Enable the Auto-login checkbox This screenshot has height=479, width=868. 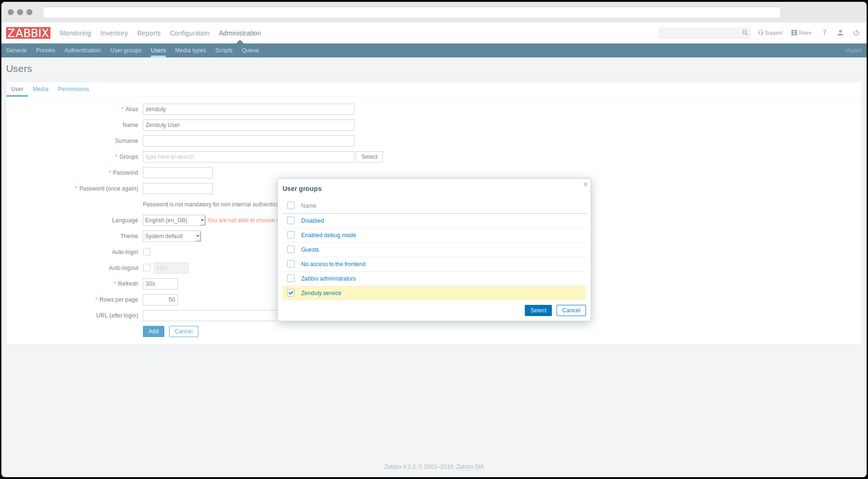click(x=147, y=252)
